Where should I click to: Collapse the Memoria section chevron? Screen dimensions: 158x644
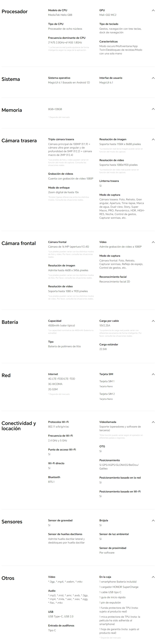(153, 109)
